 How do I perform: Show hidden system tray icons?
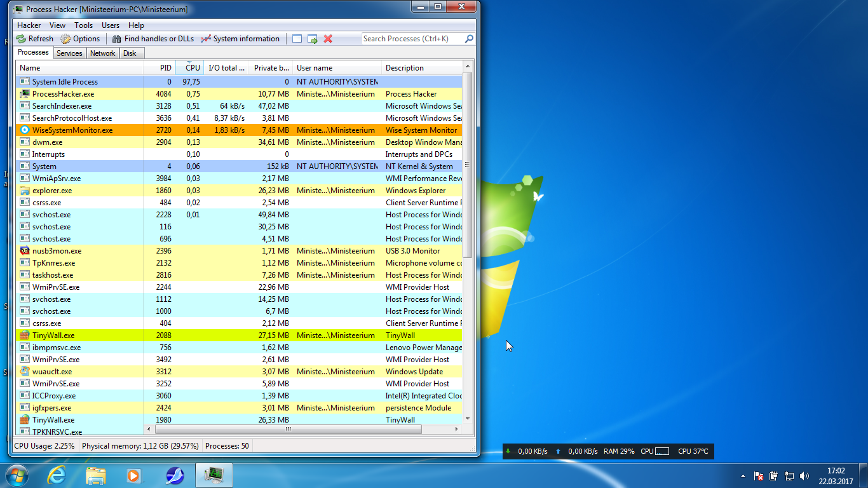(x=743, y=476)
